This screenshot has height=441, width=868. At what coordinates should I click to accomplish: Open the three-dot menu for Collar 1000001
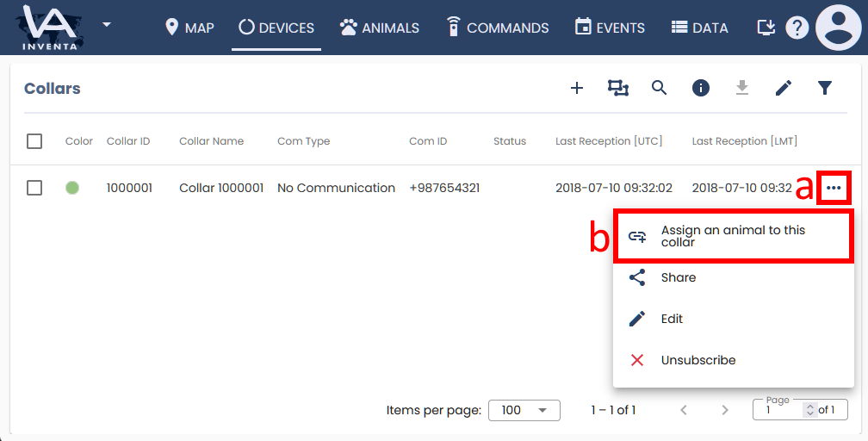(834, 188)
